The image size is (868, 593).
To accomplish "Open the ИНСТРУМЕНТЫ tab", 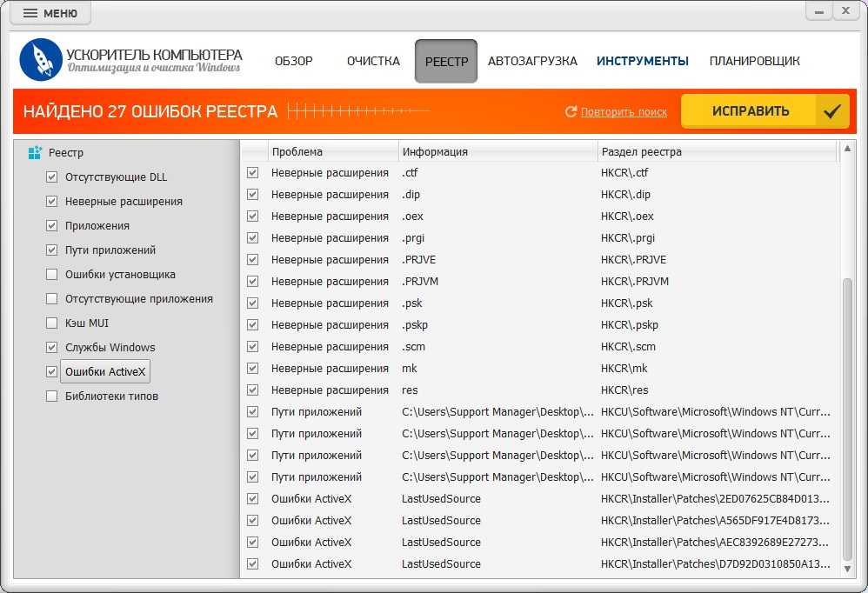I will point(642,61).
